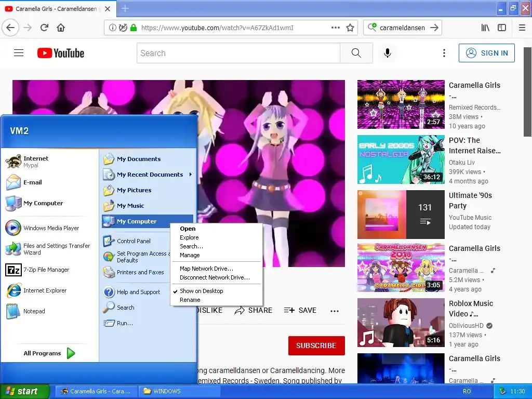Image resolution: width=532 pixels, height=399 pixels.
Task: Choose Rename in context menu
Action: pos(217,300)
